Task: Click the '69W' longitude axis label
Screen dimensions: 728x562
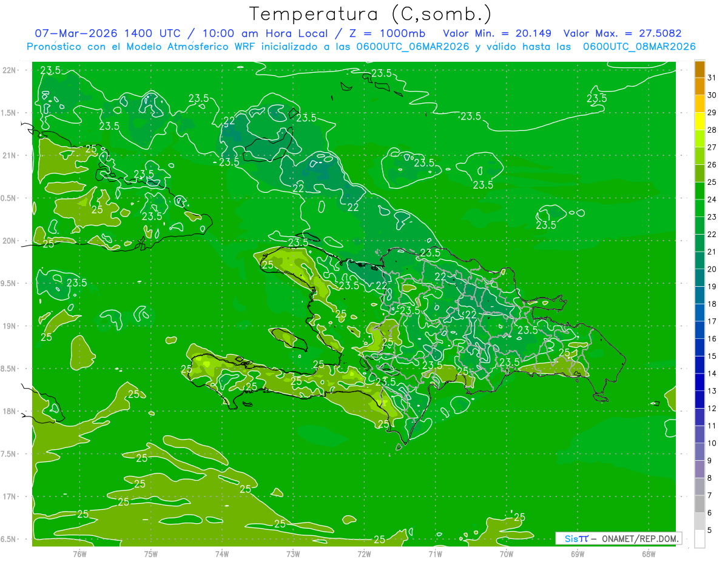Action: pos(577,554)
